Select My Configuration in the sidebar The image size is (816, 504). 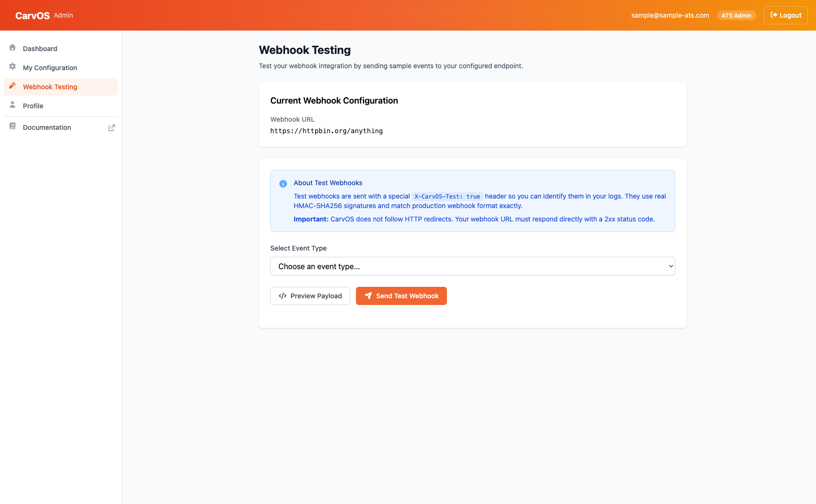click(x=50, y=67)
